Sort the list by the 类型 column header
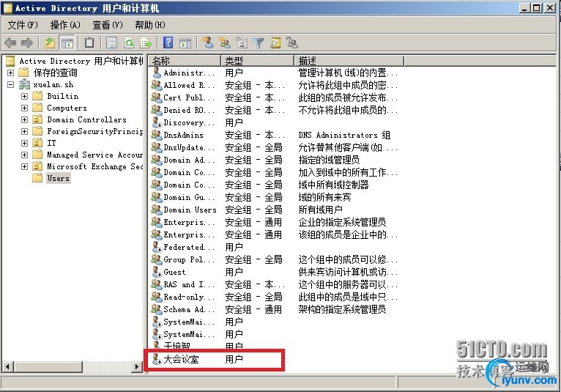Screen dimensions: 561x392 point(257,61)
